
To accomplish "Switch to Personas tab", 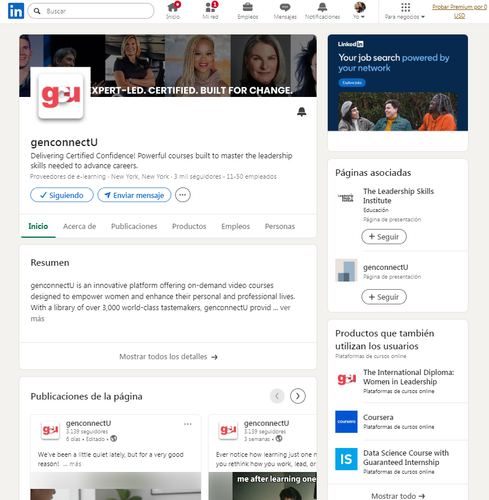I will [280, 226].
